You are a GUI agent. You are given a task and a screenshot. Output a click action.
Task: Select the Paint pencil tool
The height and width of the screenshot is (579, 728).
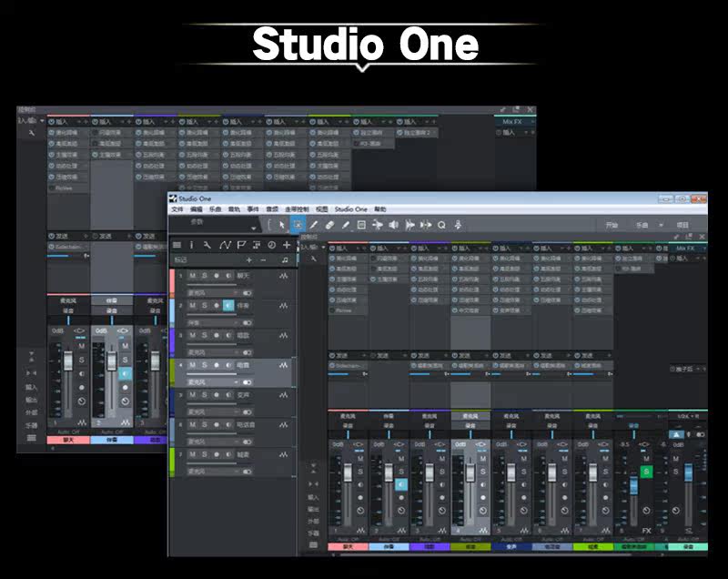pyautogui.click(x=346, y=225)
